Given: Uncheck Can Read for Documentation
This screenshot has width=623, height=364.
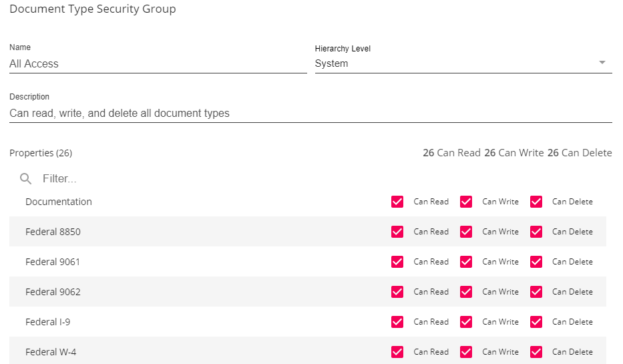Looking at the screenshot, I should click(397, 202).
